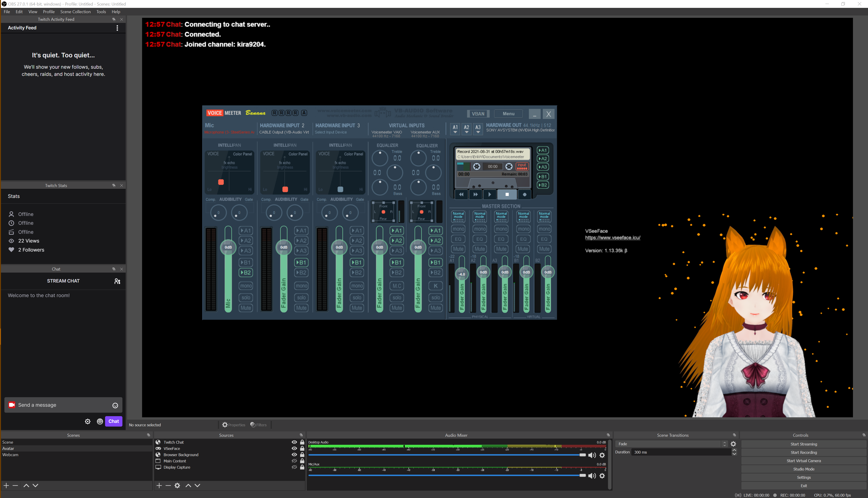
Task: Open emote picker in message box
Action: 115,405
